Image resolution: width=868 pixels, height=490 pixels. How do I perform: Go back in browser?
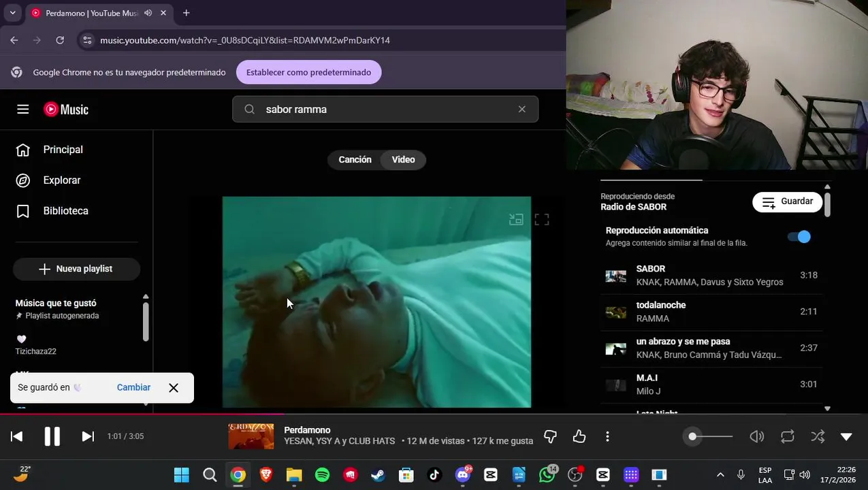point(14,40)
